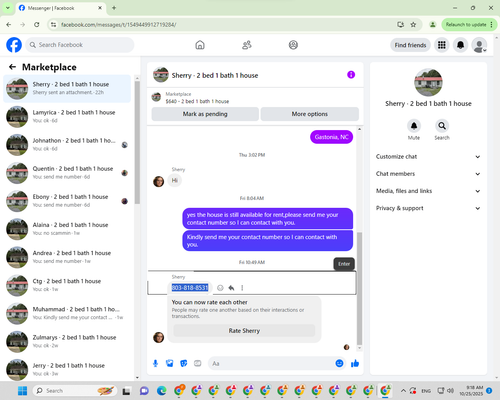Open Microsoft Edge from taskbar

coord(161,391)
